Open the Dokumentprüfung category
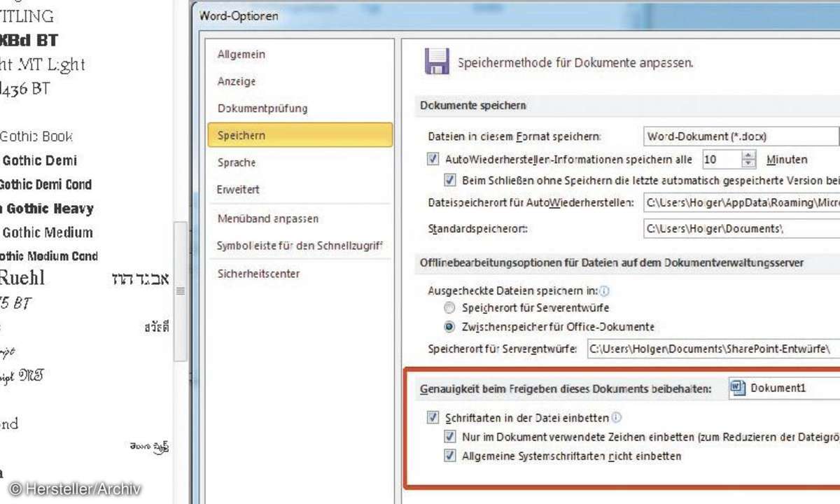The image size is (840, 504). click(x=300, y=108)
